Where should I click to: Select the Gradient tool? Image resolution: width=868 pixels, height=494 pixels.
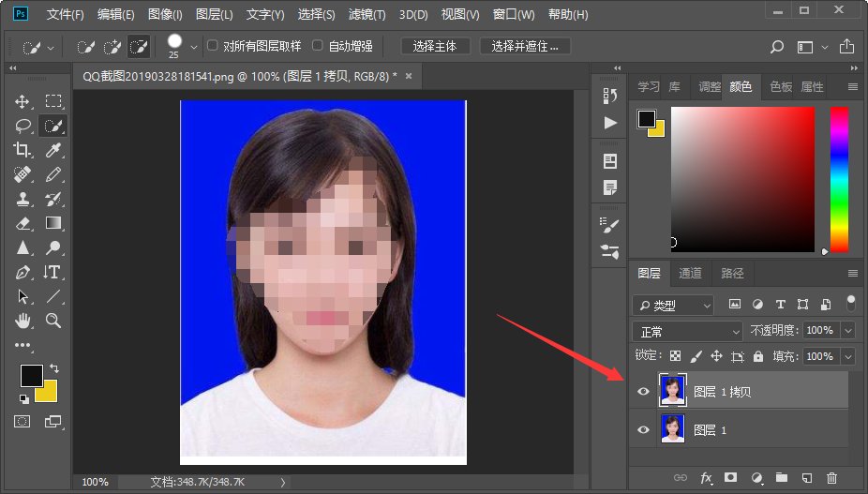click(53, 223)
